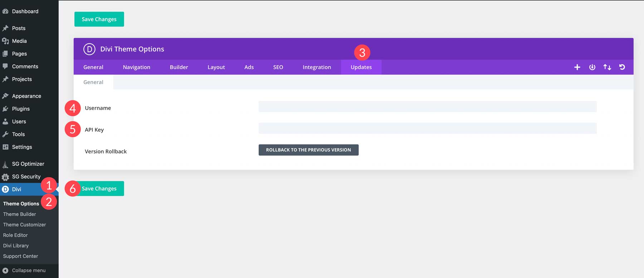Click the SG Optimizer icon
This screenshot has width=644, height=278.
click(5, 164)
